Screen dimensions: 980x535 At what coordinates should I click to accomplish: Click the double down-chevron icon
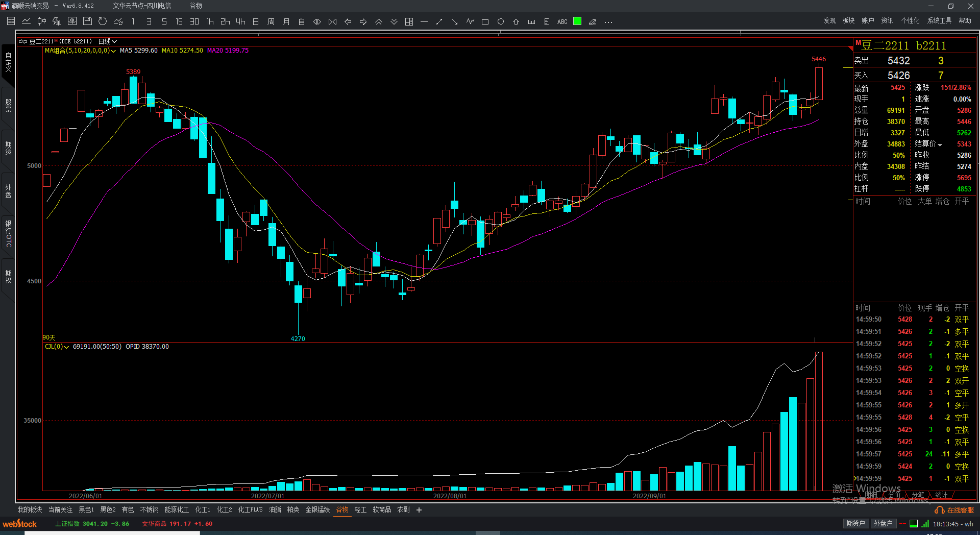point(394,21)
